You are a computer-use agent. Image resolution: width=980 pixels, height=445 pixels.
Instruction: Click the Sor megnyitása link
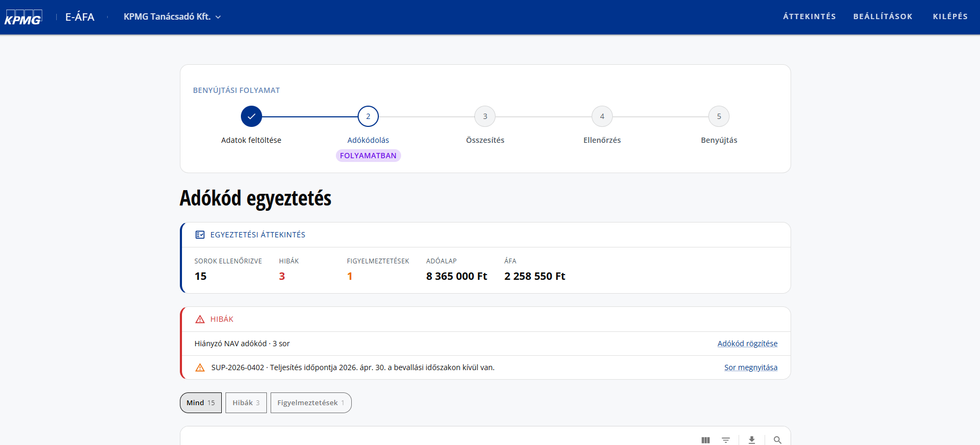751,367
